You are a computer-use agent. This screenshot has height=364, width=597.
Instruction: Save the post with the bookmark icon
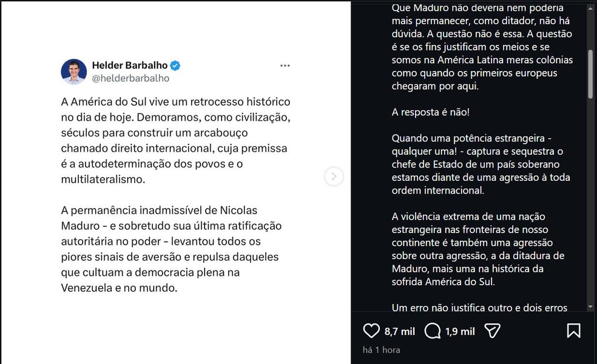pos(573,331)
